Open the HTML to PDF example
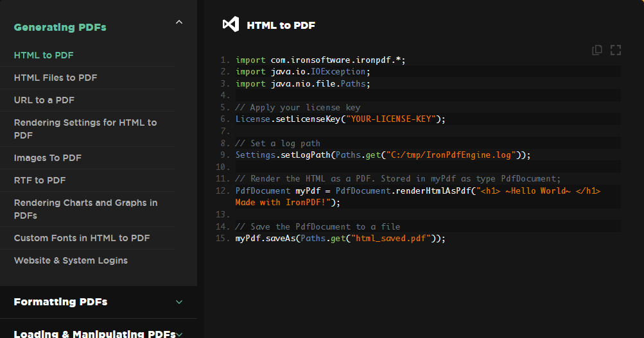644x338 pixels. (44, 55)
